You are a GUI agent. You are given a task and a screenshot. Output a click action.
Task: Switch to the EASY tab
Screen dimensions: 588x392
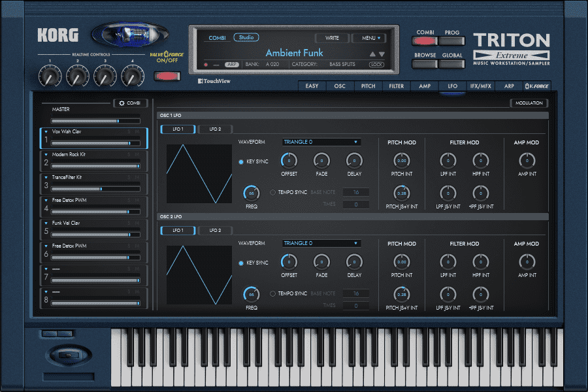coord(312,86)
